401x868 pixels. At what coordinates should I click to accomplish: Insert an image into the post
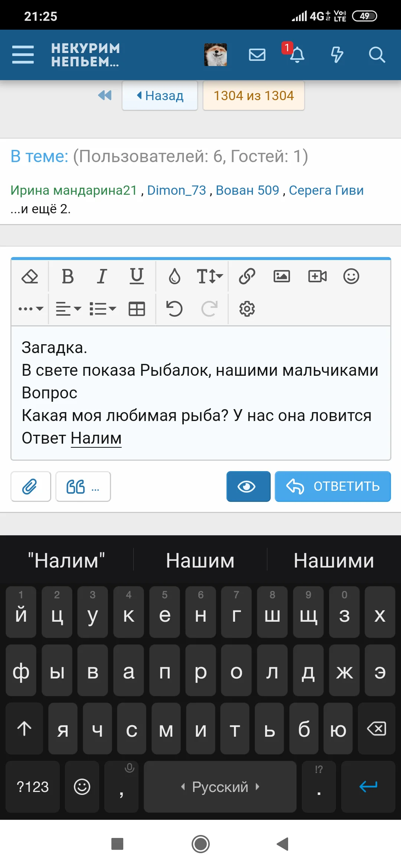282,276
